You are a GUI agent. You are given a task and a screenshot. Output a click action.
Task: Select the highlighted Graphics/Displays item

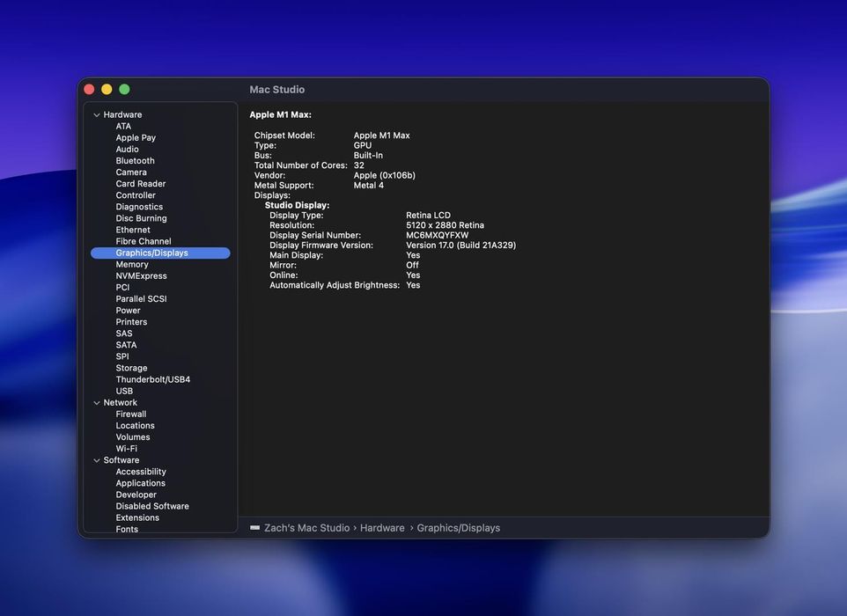tap(151, 253)
